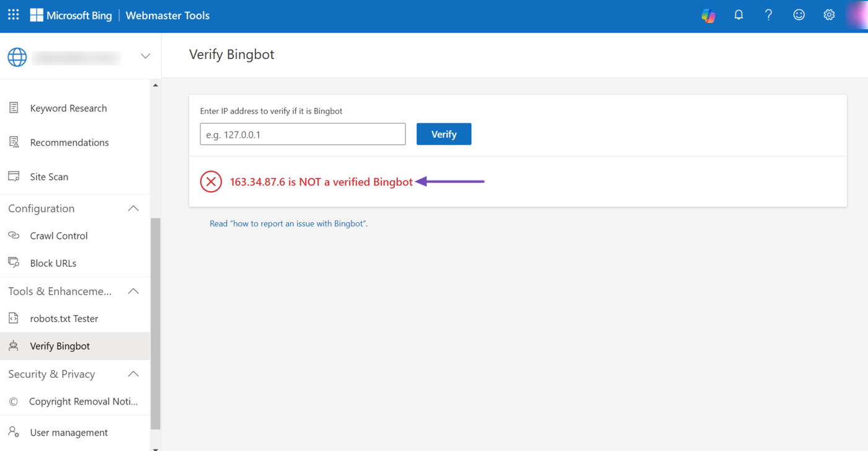
Task: Click the IP address input field
Action: pyautogui.click(x=303, y=134)
